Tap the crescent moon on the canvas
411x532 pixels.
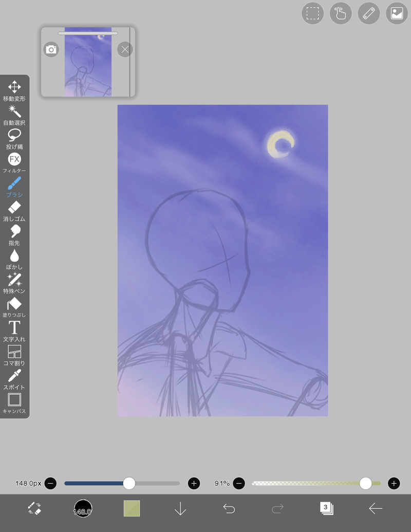280,144
